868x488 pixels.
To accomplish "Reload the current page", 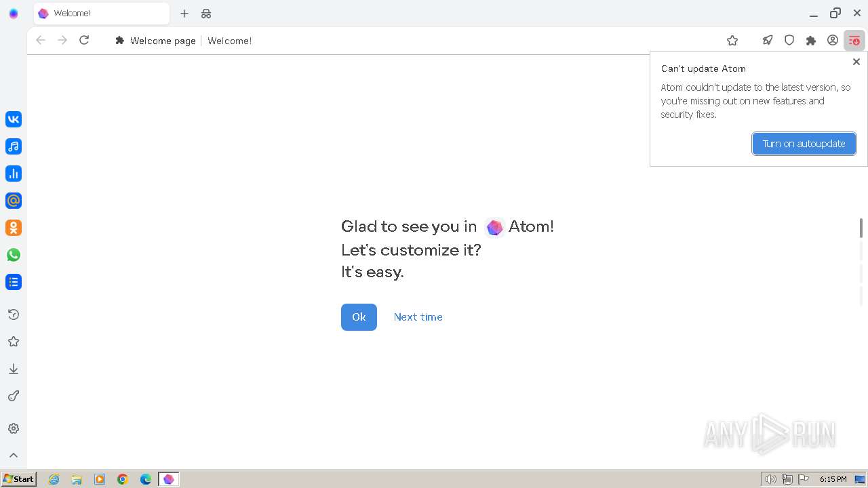I will coord(84,41).
